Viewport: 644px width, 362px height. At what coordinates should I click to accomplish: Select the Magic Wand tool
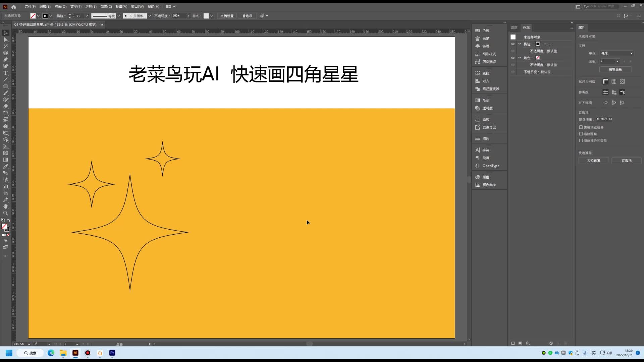[5, 46]
